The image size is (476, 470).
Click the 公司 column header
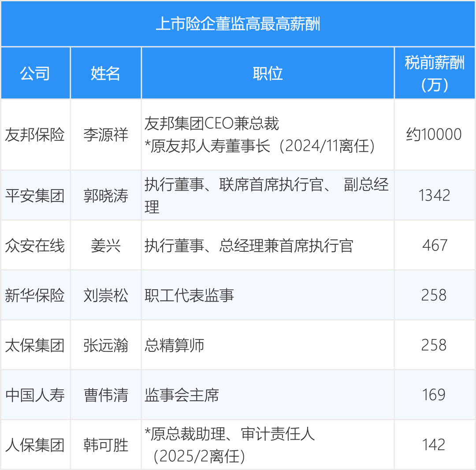(36, 73)
